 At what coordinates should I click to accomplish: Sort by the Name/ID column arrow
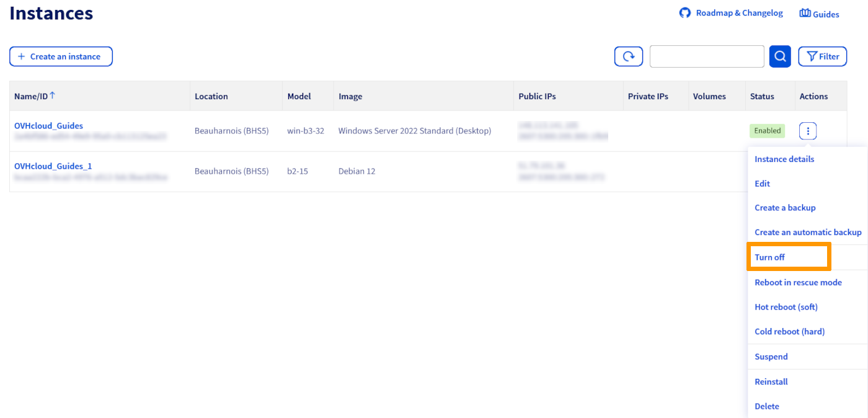pyautogui.click(x=53, y=96)
